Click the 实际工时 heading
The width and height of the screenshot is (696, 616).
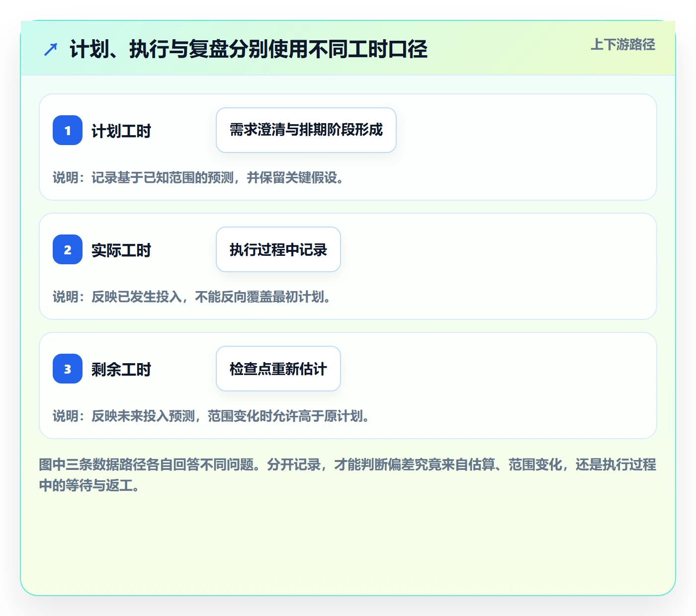click(121, 250)
